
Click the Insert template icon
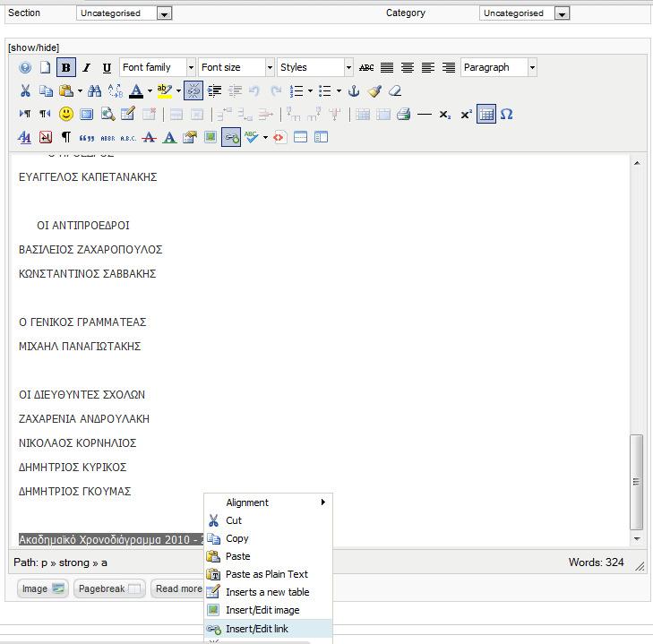tap(321, 137)
